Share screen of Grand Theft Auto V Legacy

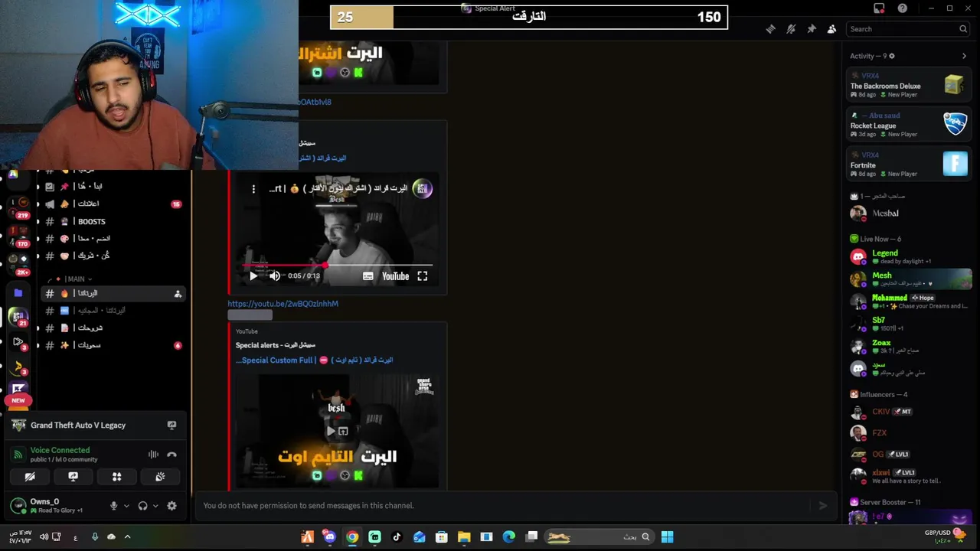coord(171,425)
